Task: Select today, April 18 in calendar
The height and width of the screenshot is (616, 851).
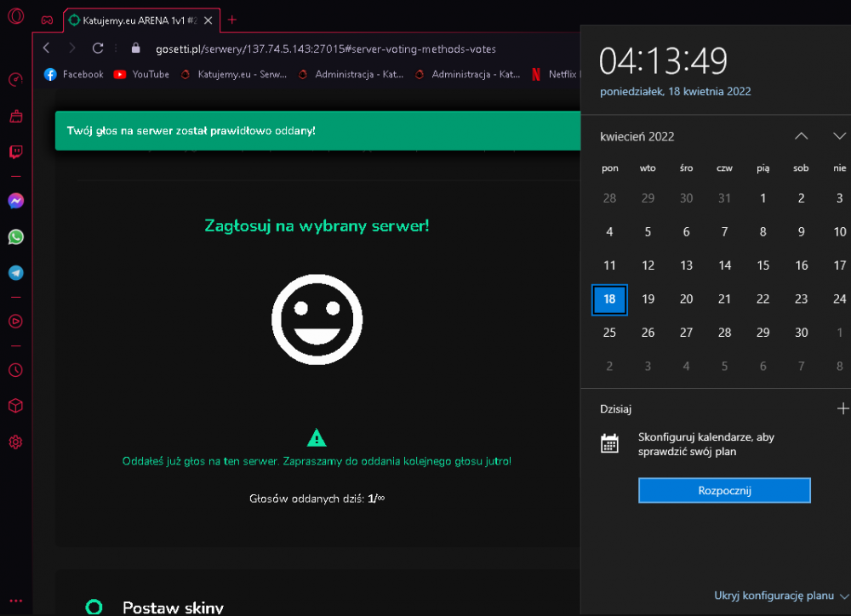Action: (x=609, y=299)
